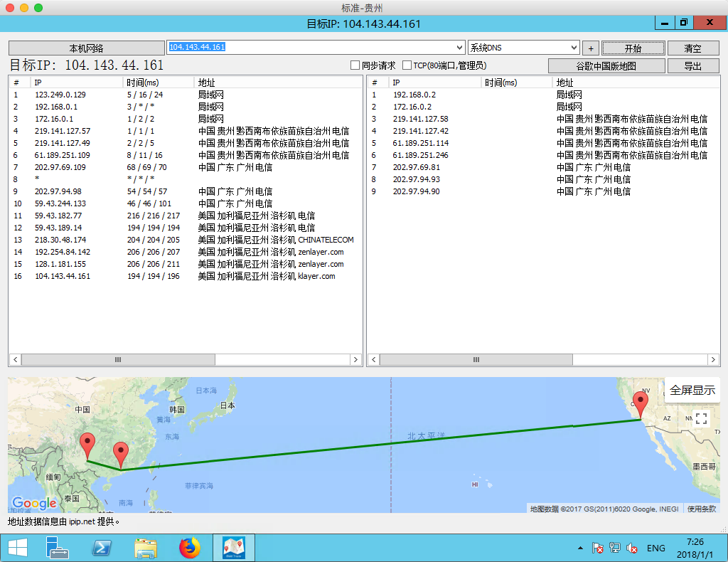
Task: Enable the 同步请求 checkbox
Action: coord(355,65)
